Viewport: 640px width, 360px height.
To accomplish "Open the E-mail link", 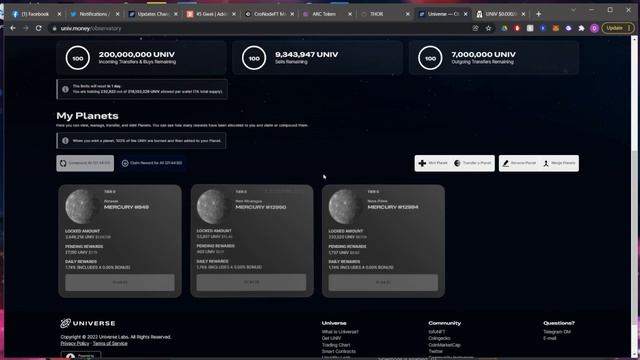I will pyautogui.click(x=550, y=338).
